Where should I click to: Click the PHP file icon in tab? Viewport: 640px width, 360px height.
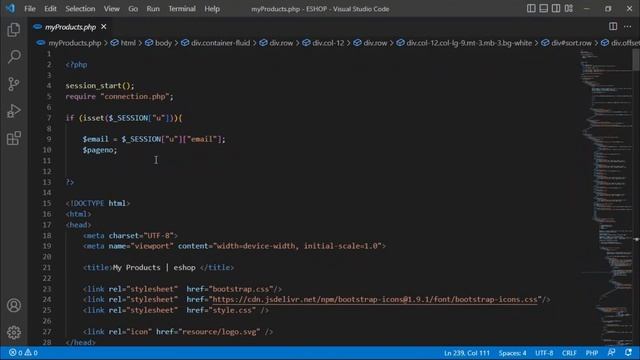[x=38, y=27]
